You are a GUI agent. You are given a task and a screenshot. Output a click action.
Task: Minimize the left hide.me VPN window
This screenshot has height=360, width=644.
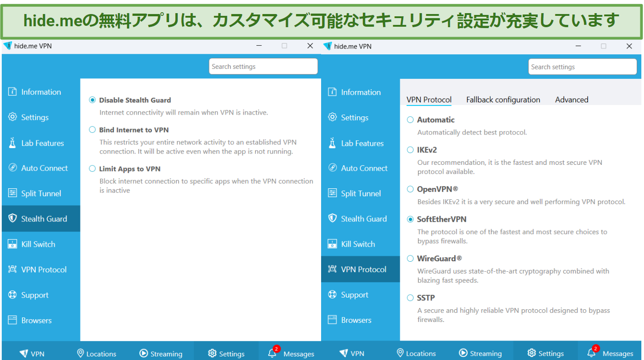click(259, 46)
